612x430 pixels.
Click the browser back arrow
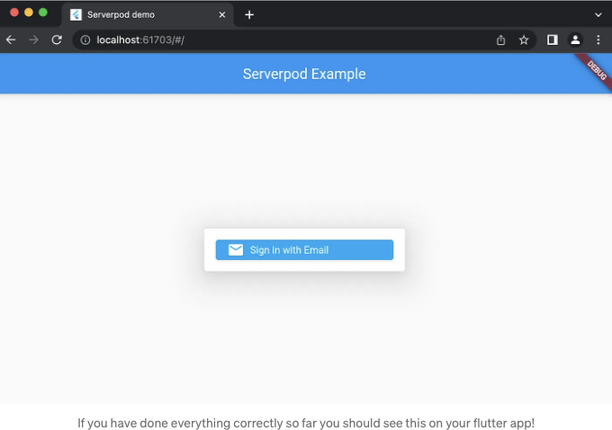[x=11, y=40]
